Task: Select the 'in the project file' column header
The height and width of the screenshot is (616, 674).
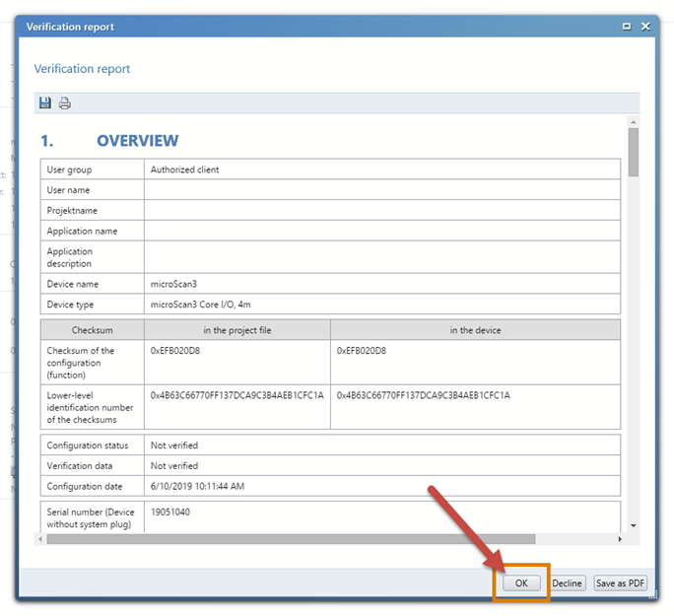Action: pos(236,330)
